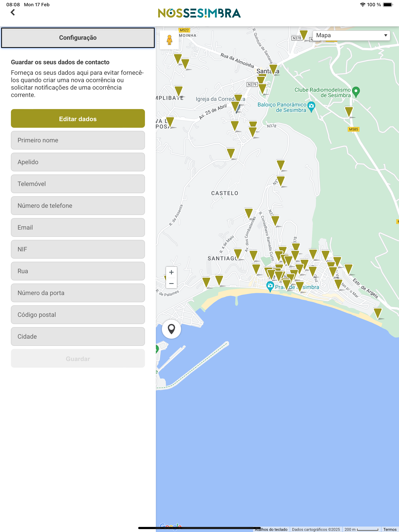Focus the Rua field

point(78,271)
